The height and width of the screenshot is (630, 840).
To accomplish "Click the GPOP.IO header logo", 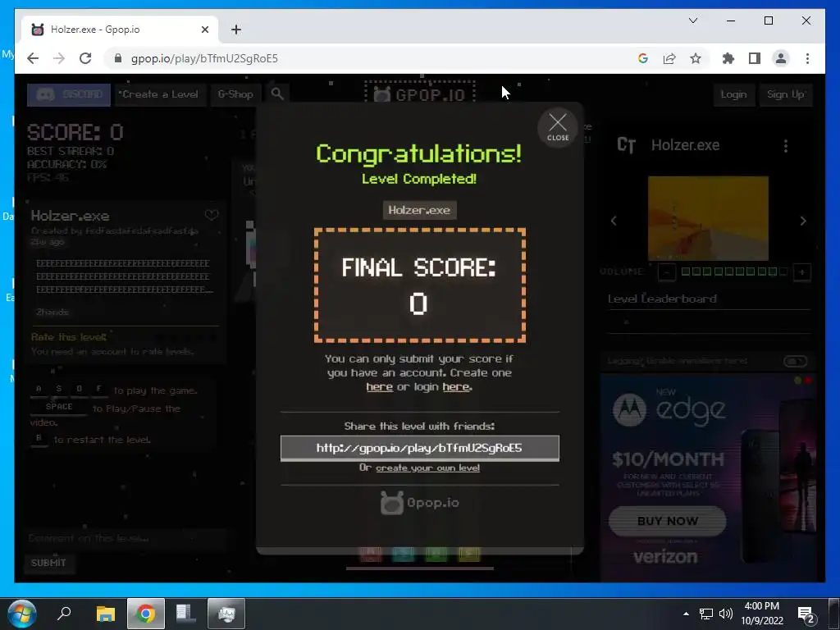I will pyautogui.click(x=419, y=94).
